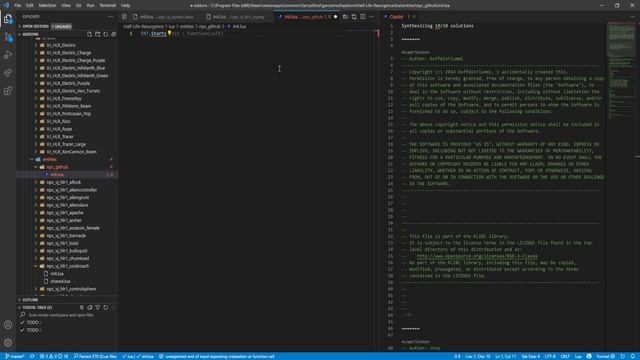
Task: Click the sync changes status bar icon
Action: 32,356
